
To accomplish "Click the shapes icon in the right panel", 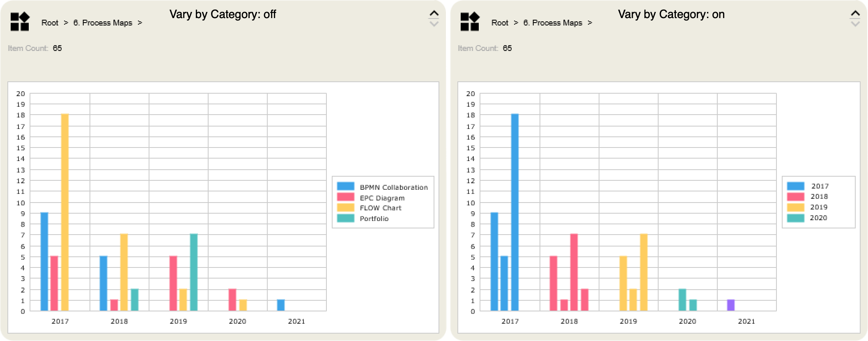I will 470,22.
